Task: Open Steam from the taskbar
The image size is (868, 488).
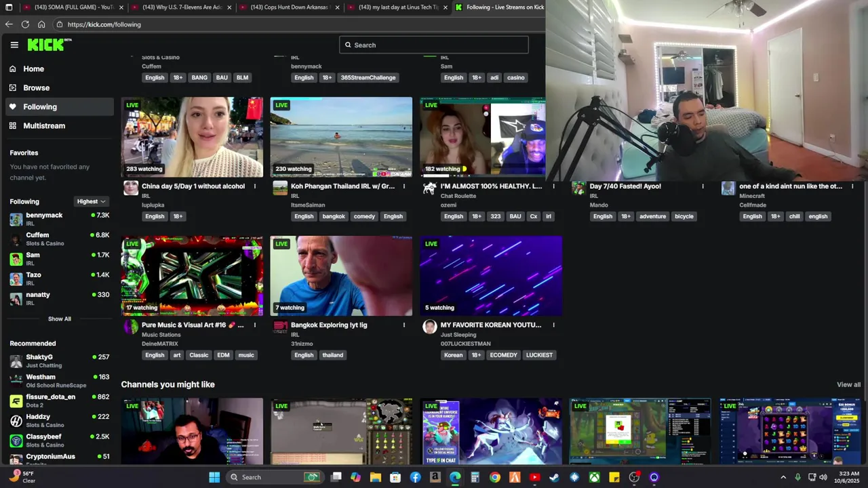Action: (x=554, y=477)
